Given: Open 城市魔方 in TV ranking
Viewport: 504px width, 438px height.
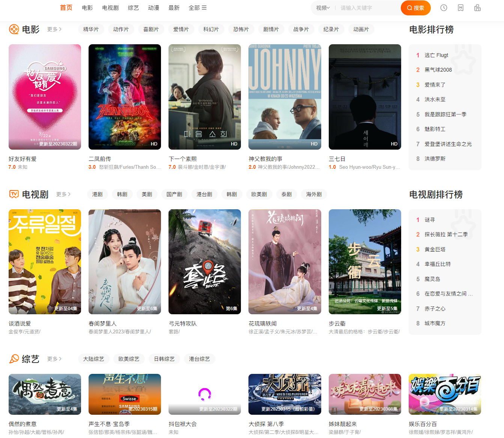Looking at the screenshot, I should (435, 323).
